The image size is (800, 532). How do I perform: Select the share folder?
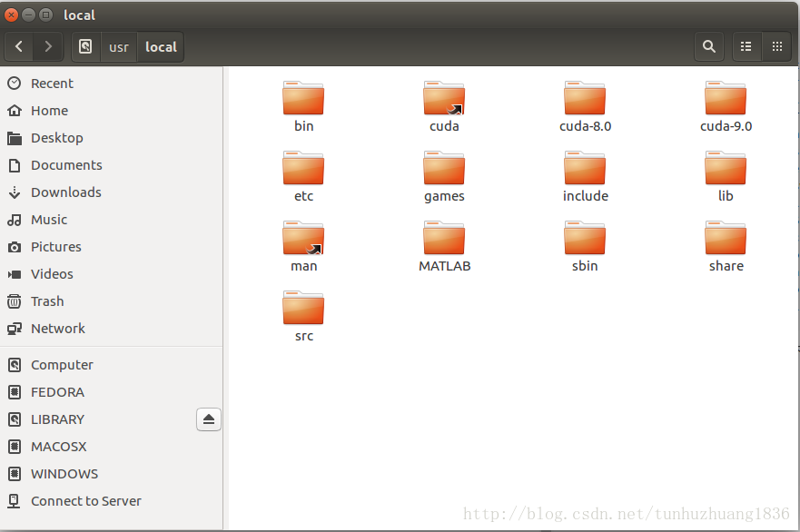726,247
